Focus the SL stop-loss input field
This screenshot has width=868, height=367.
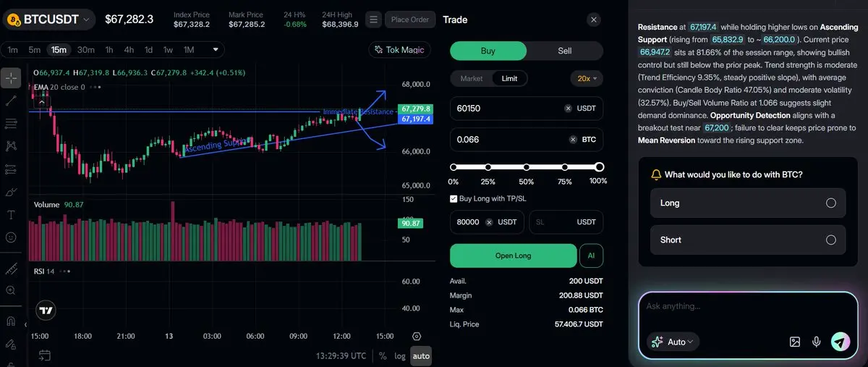click(566, 222)
